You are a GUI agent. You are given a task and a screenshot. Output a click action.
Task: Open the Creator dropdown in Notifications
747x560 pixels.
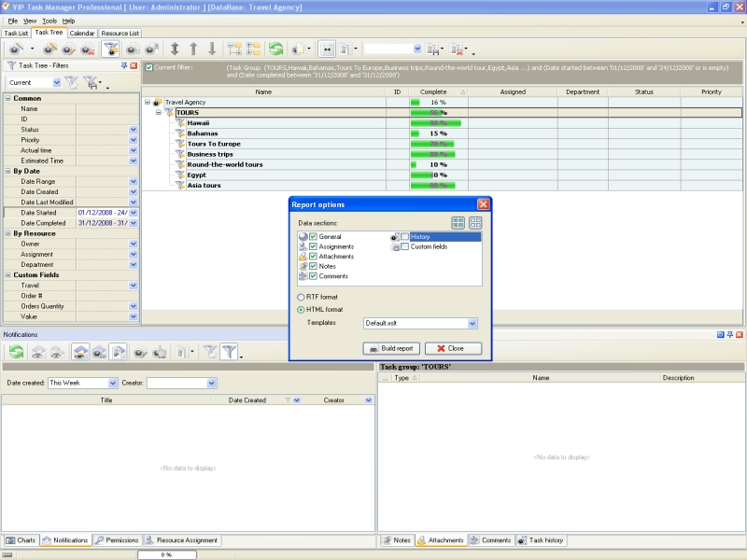click(212, 383)
